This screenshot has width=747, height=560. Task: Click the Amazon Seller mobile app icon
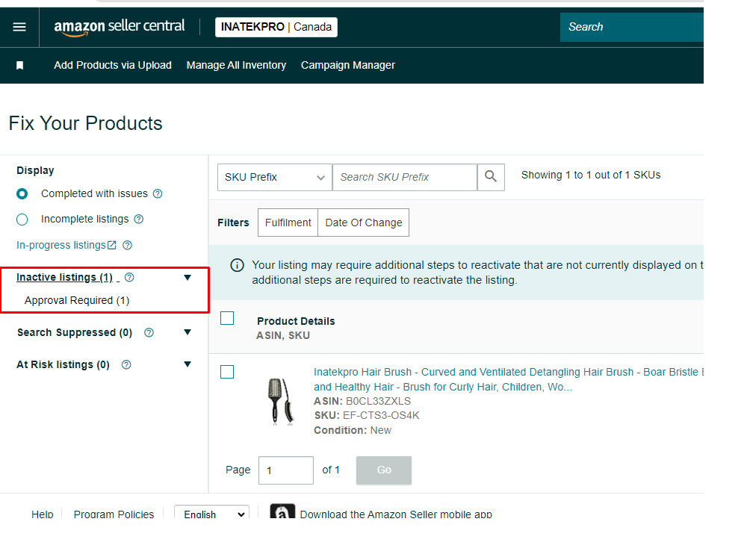(282, 512)
